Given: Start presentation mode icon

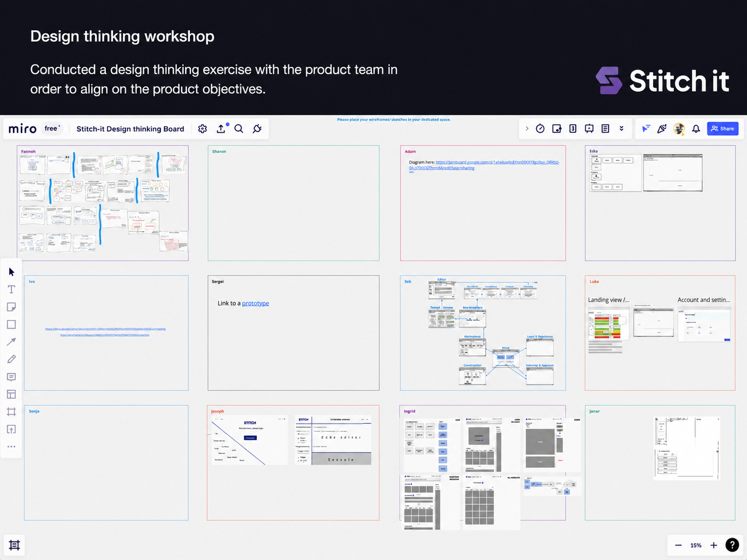Looking at the screenshot, I should click(x=589, y=129).
